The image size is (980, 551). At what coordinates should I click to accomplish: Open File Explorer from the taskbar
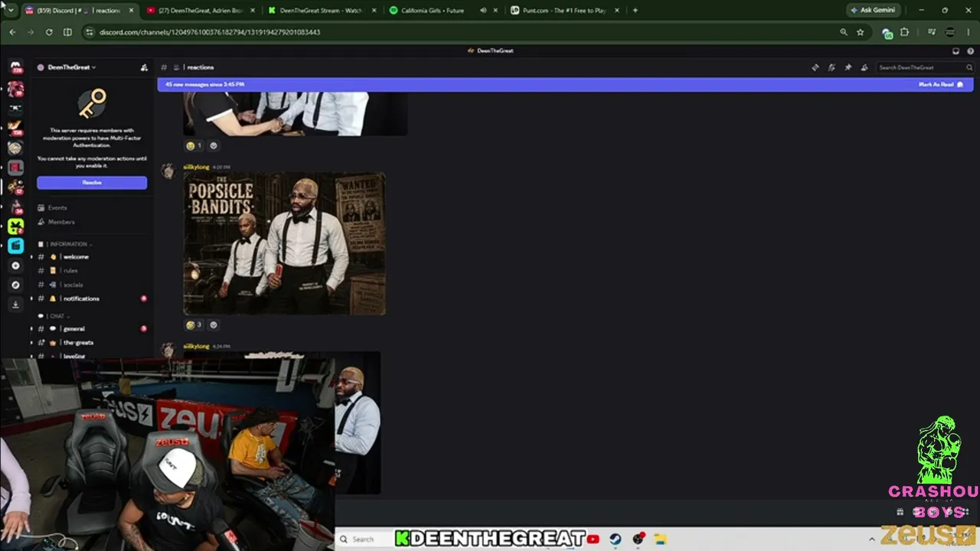point(660,539)
